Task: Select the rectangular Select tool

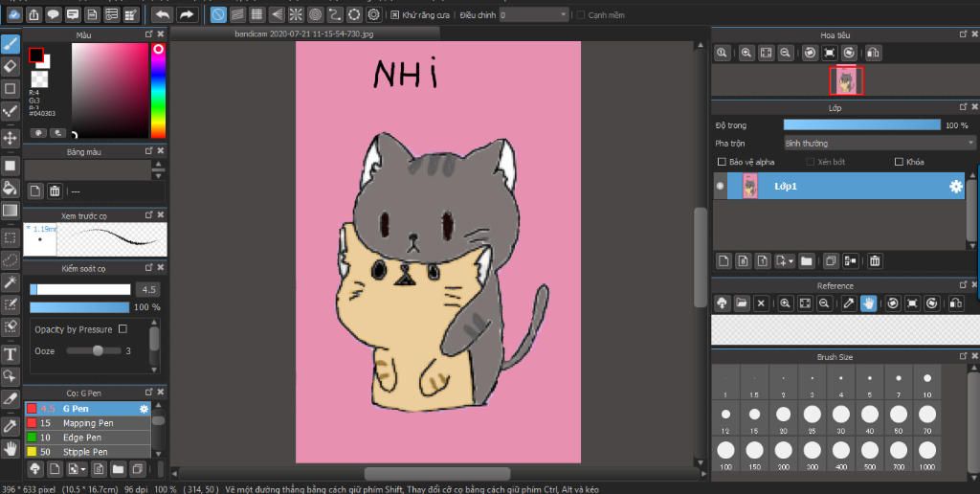Action: 10,237
